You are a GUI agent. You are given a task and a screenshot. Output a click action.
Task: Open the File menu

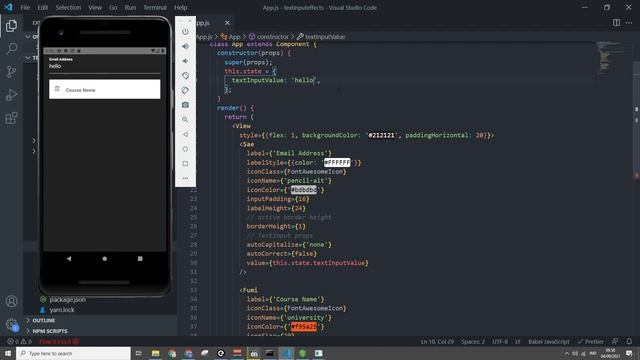[x=25, y=7]
